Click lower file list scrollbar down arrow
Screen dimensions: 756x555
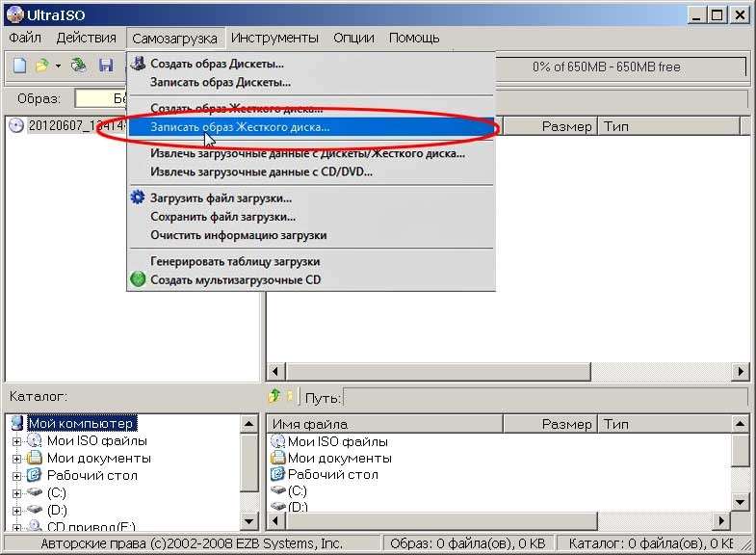[740, 502]
